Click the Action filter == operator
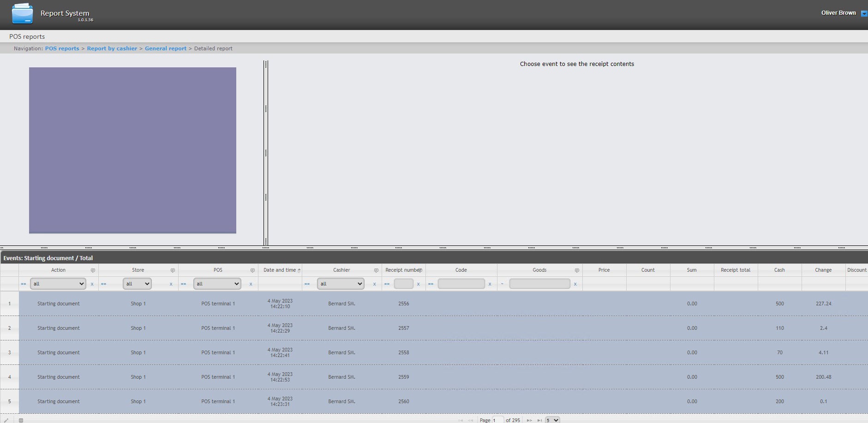The image size is (868, 423). coord(24,284)
